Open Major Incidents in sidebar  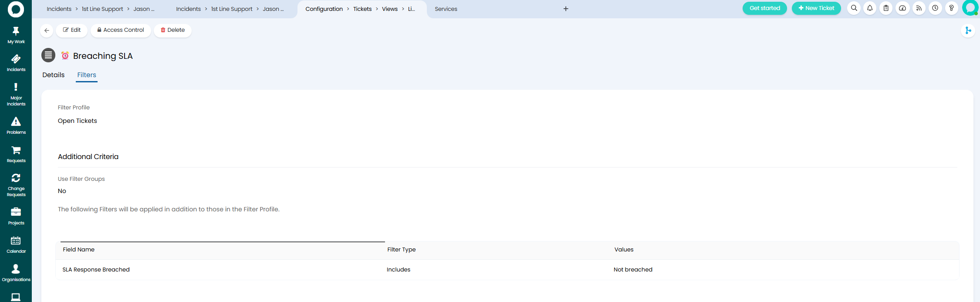pos(16,95)
